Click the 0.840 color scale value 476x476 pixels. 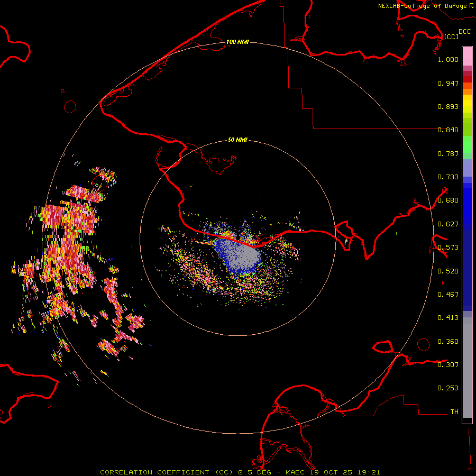point(448,130)
